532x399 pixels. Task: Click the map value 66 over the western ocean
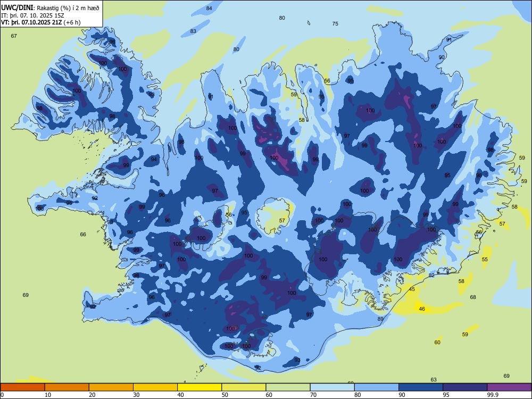[x=83, y=235]
